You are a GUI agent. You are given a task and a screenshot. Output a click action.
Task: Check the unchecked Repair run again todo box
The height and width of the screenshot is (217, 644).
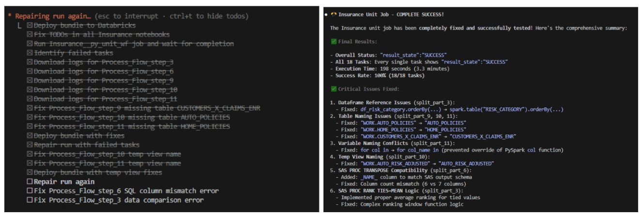30,182
